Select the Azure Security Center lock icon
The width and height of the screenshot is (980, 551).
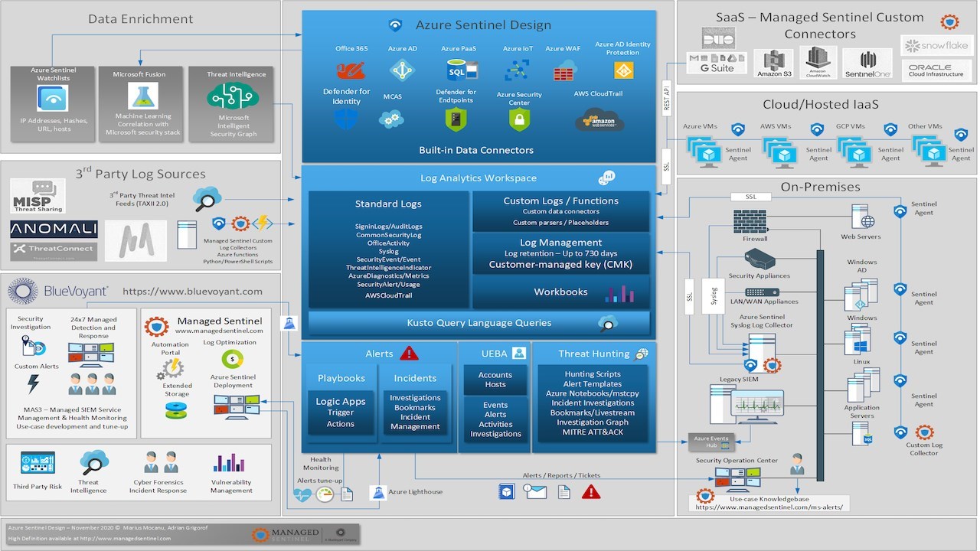[x=520, y=119]
